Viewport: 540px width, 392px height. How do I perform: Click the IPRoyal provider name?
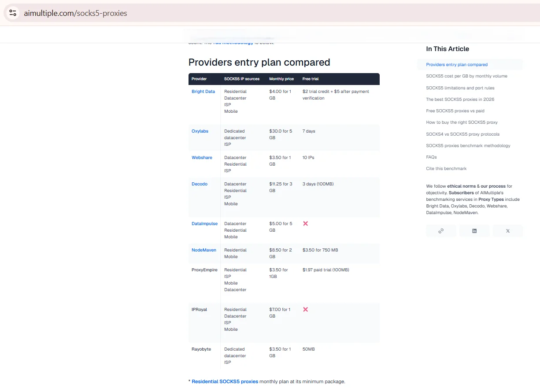pos(199,309)
